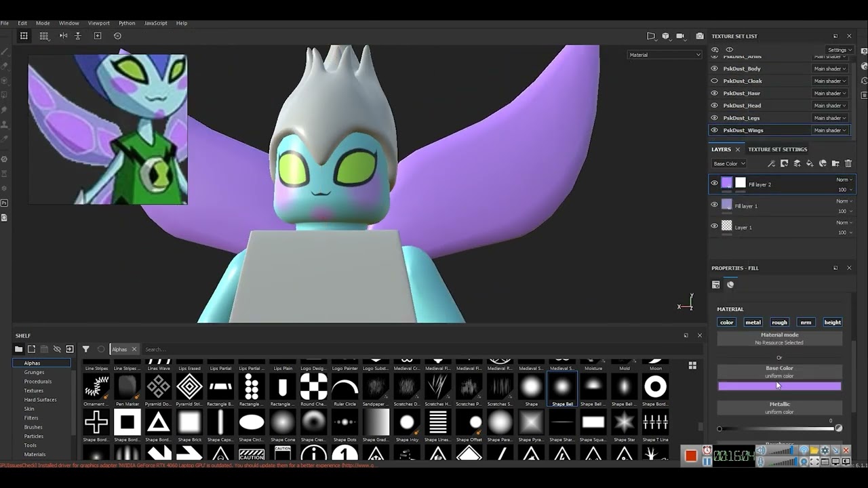Click the 3D cube view icon above viewport

click(665, 36)
